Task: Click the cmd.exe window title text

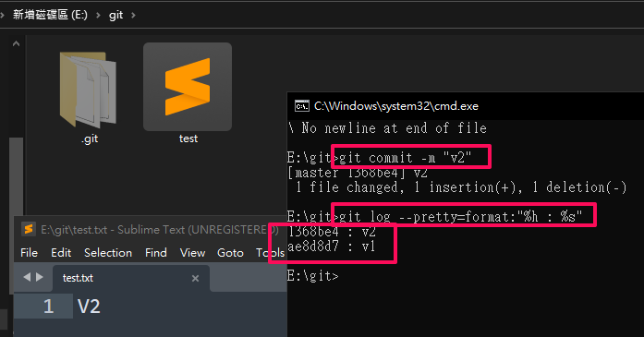Action: tap(396, 106)
